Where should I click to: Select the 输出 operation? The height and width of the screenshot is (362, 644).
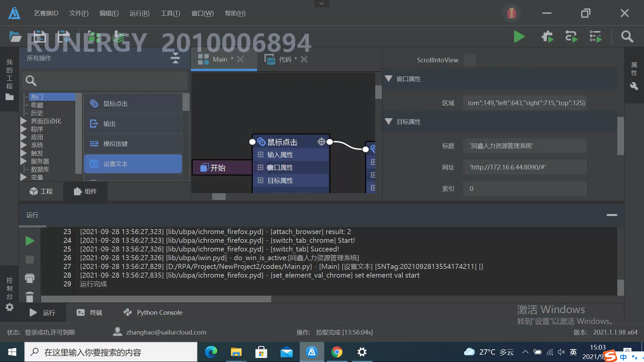(133, 124)
